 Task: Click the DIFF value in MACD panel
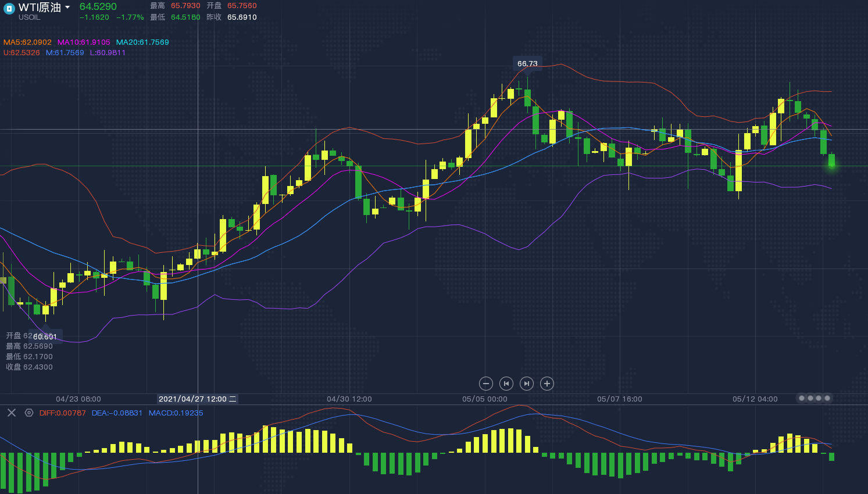[x=62, y=413]
